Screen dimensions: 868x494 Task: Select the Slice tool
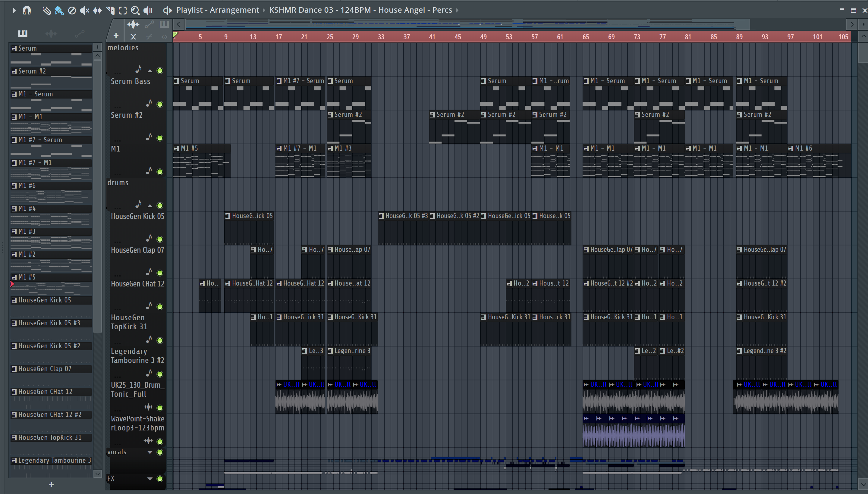(x=110, y=11)
